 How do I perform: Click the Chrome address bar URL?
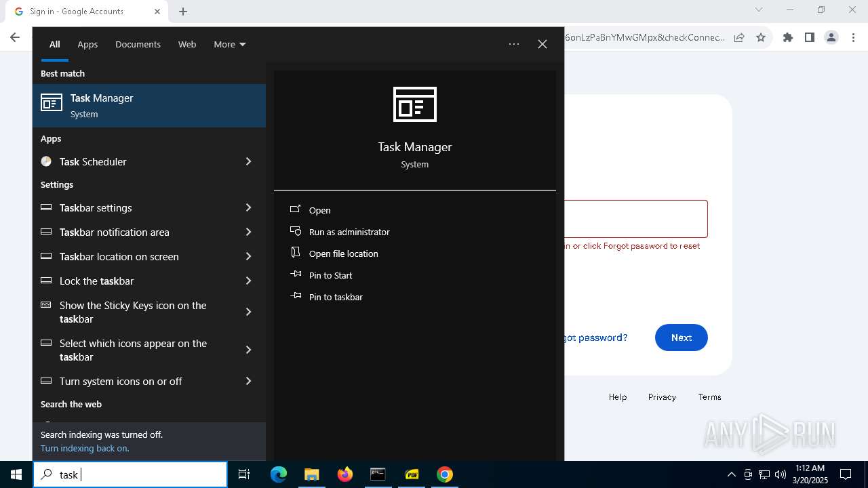tap(644, 37)
